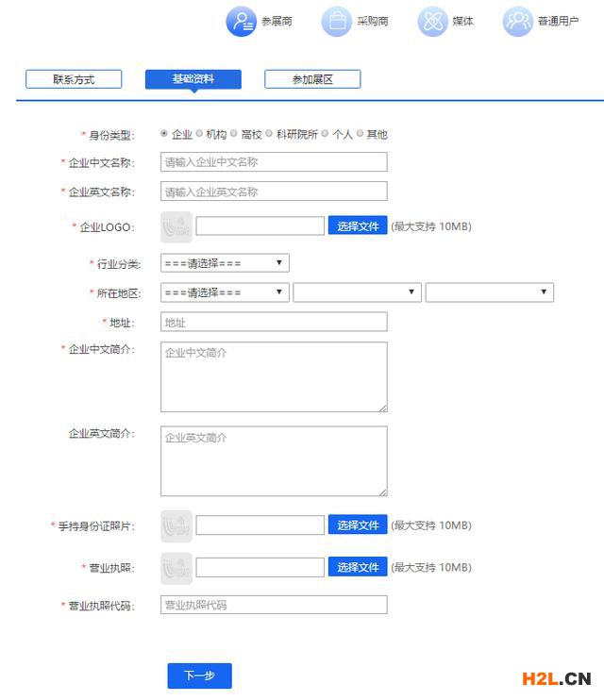Click the 媒体 media icon
Image resolution: width=604 pixels, height=700 pixels.
(x=432, y=21)
